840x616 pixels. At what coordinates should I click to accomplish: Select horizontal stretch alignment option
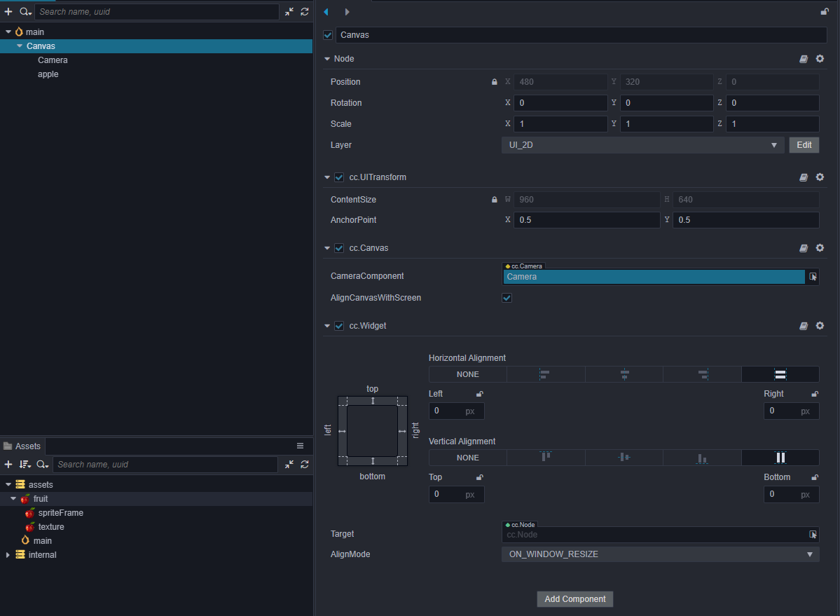point(780,374)
